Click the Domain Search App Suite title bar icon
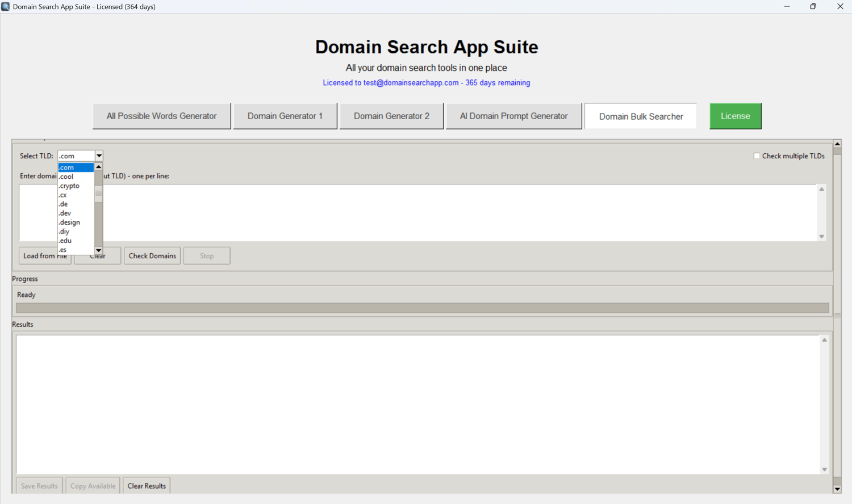Image resolution: width=852 pixels, height=504 pixels. pyautogui.click(x=6, y=6)
